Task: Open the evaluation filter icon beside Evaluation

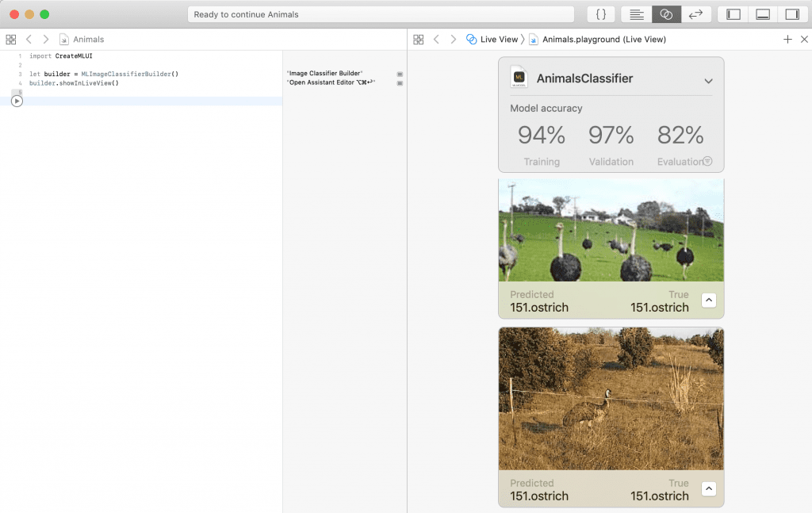Action: pyautogui.click(x=707, y=161)
